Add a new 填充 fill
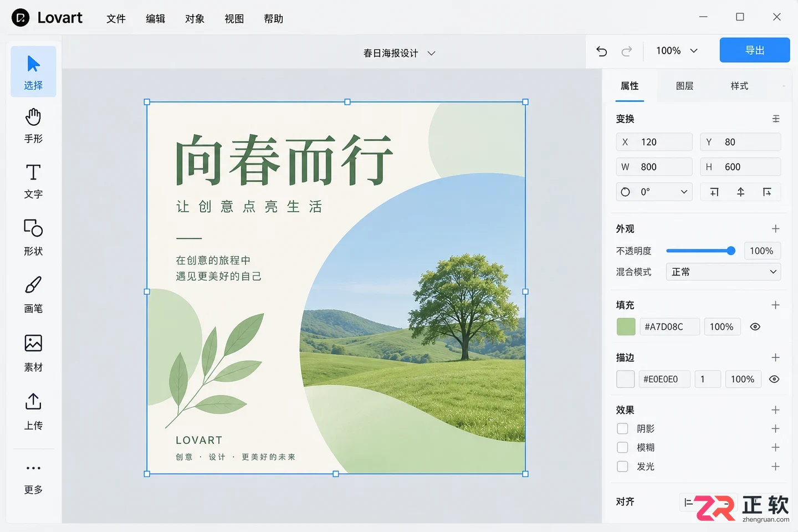798x532 pixels. [x=776, y=305]
